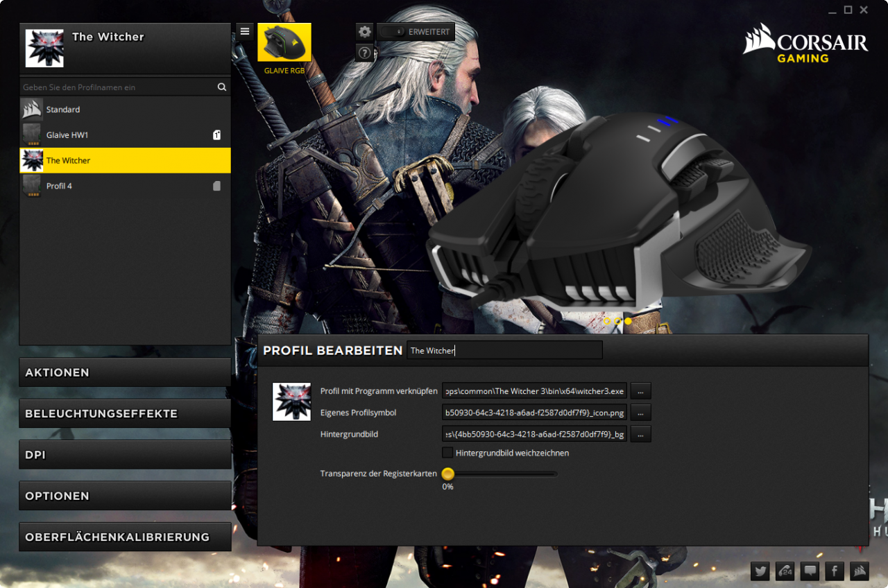
Task: Select first mouse view dot
Action: point(607,321)
